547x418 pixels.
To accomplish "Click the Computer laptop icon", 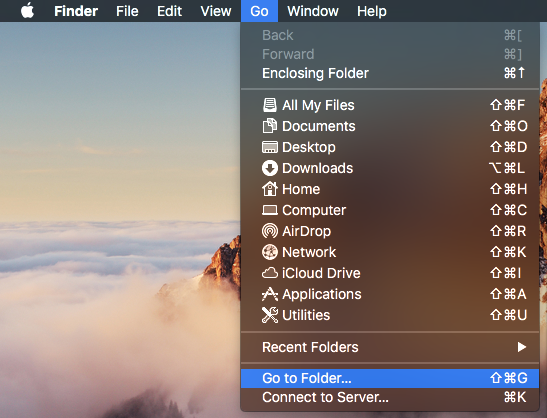I will (x=270, y=210).
